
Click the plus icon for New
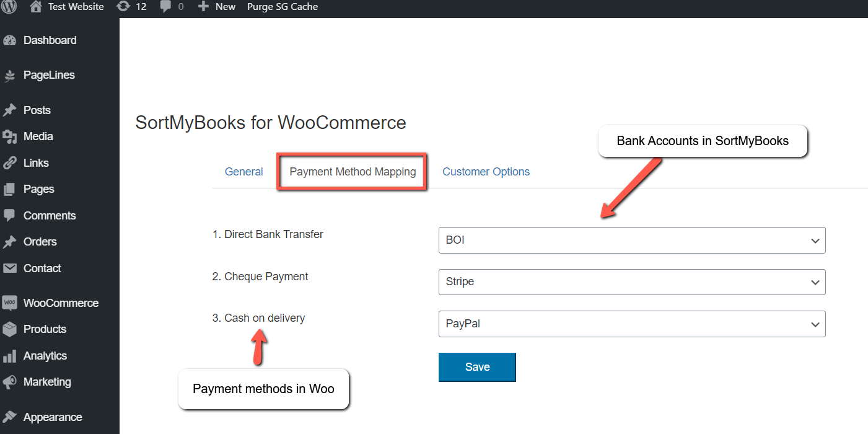203,7
